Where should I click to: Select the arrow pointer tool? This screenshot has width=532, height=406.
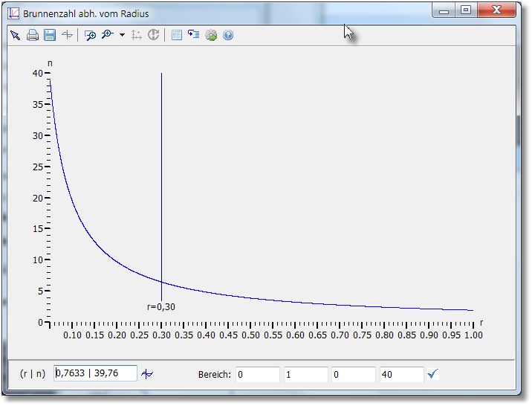15,35
